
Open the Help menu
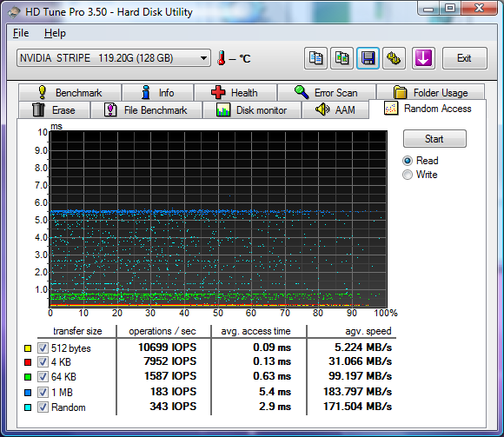[x=55, y=33]
